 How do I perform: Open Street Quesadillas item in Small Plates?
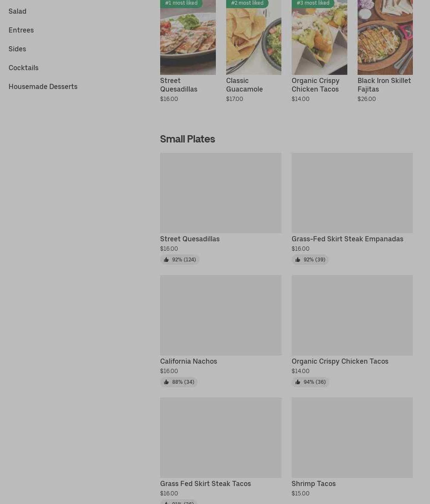click(190, 239)
